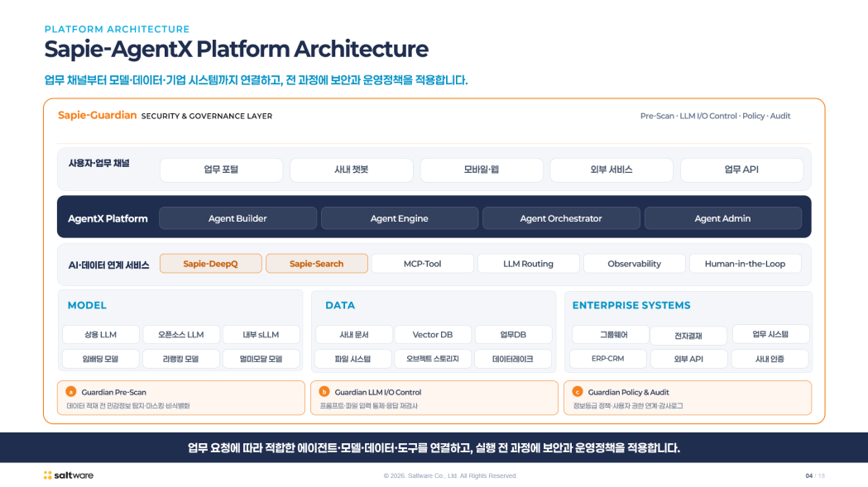The image size is (868, 487).
Task: Select the MCP·Tool service box
Action: (x=422, y=264)
